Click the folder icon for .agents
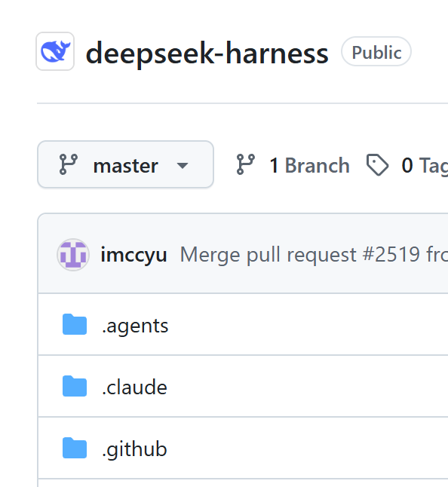This screenshot has width=448, height=487. click(x=75, y=325)
